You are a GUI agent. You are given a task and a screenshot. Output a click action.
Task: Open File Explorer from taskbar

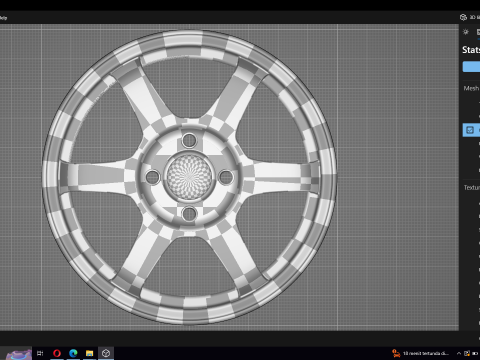point(89,353)
